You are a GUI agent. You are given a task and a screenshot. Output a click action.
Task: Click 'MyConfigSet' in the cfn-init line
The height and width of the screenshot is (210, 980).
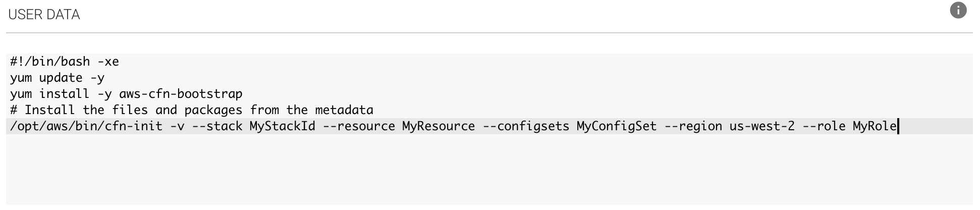(617, 126)
